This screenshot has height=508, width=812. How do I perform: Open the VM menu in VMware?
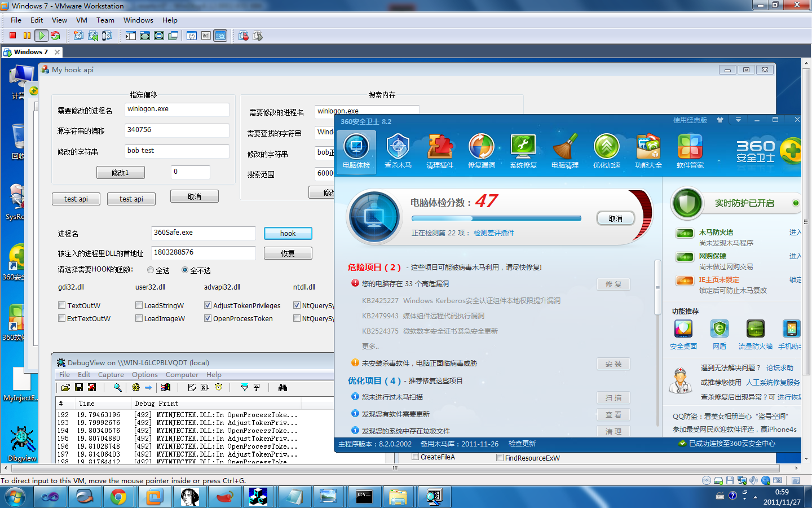coord(82,20)
